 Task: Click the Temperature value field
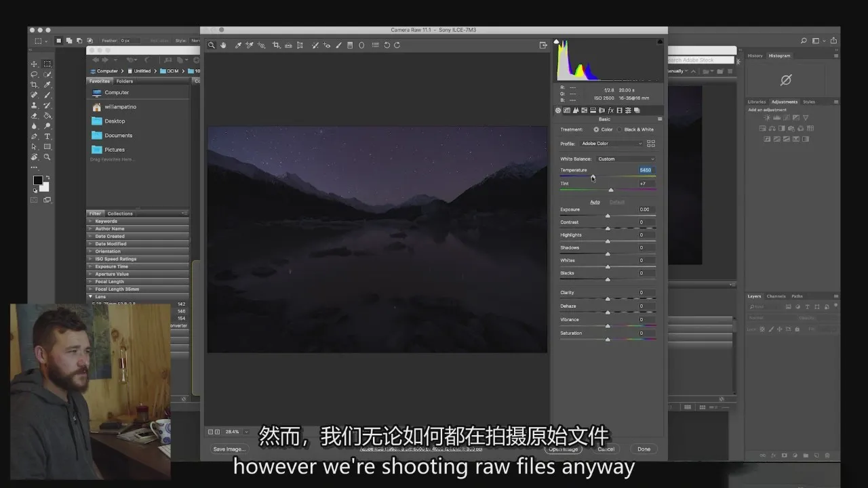646,170
